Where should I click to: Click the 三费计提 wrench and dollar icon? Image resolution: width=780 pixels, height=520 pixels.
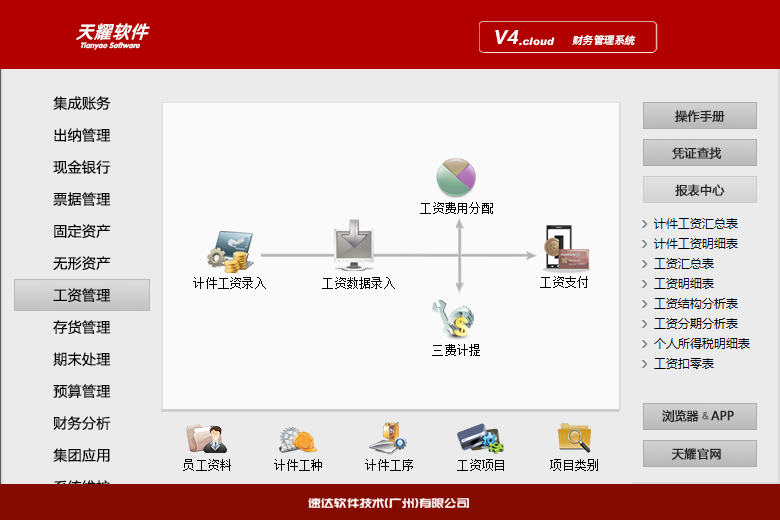[454, 318]
